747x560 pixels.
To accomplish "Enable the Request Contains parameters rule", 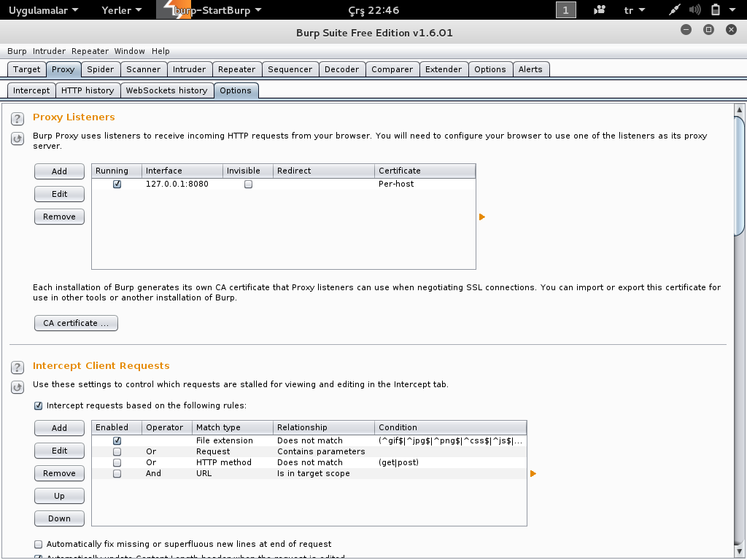I will point(117,451).
